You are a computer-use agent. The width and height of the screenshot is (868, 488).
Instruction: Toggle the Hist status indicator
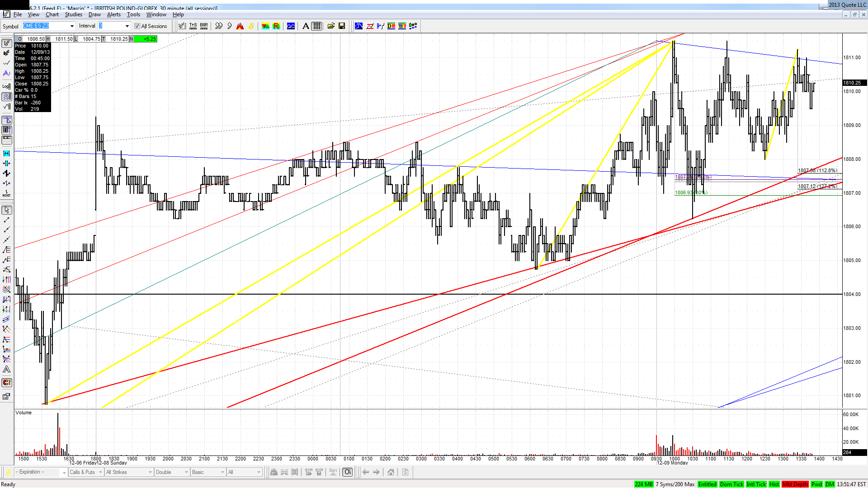pos(774,484)
